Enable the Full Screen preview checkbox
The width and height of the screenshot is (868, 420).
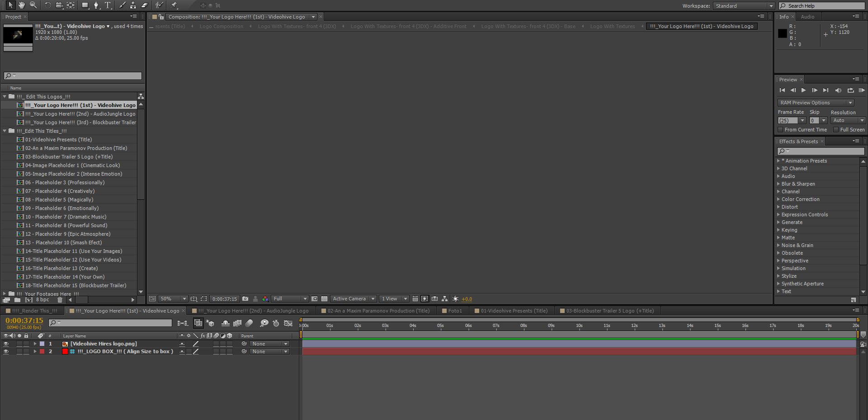(x=836, y=130)
